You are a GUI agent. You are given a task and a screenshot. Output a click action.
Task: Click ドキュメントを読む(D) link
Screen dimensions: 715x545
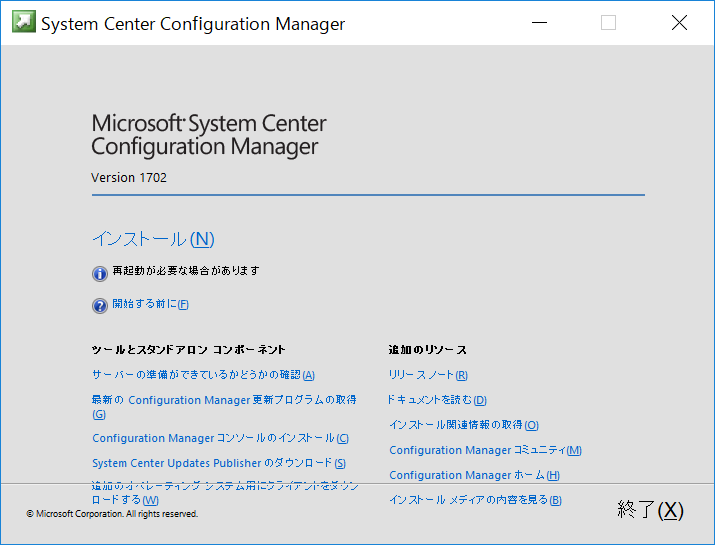pos(436,400)
